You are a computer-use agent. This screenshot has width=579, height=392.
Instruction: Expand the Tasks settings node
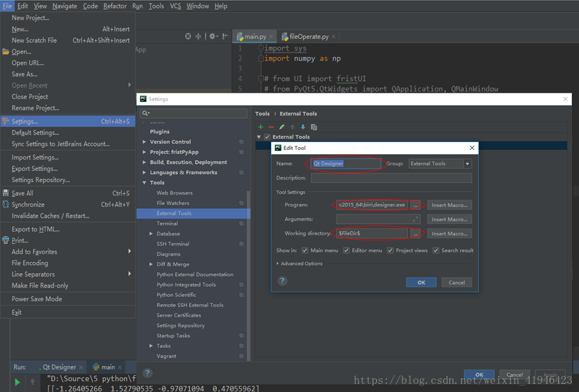tap(151, 346)
